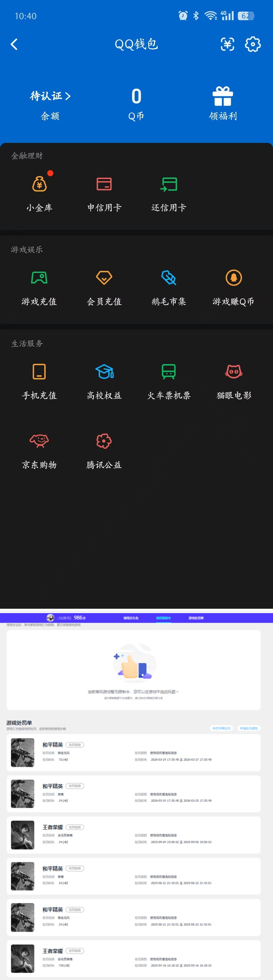Tap date ending 2026-03-27 17:35:48
The image size is (273, 980).
point(181,759)
